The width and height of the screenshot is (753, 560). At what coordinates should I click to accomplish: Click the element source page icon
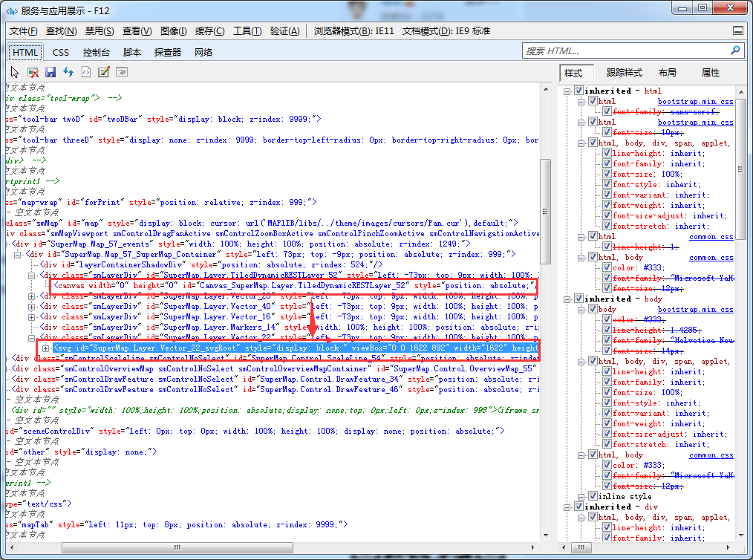(86, 72)
